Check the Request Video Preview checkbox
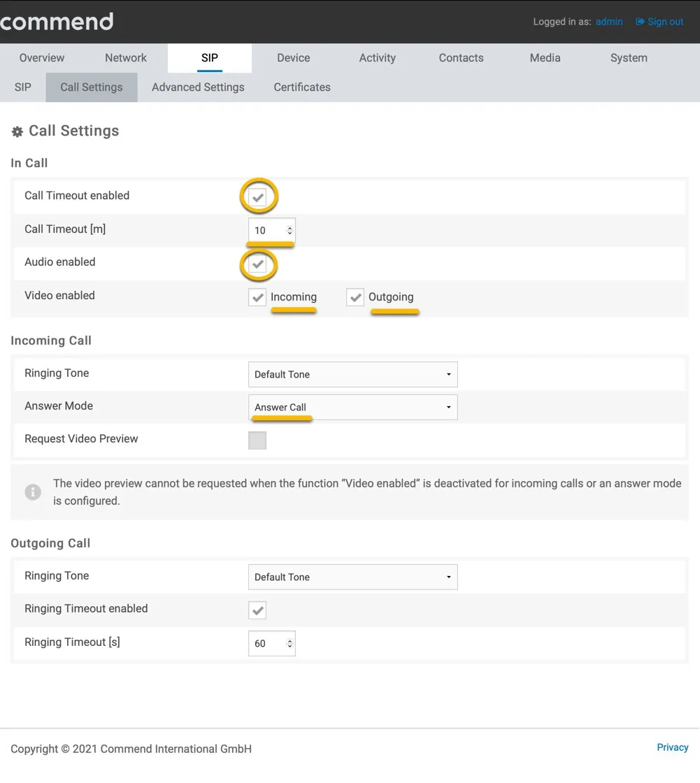This screenshot has height=783, width=700. point(257,440)
